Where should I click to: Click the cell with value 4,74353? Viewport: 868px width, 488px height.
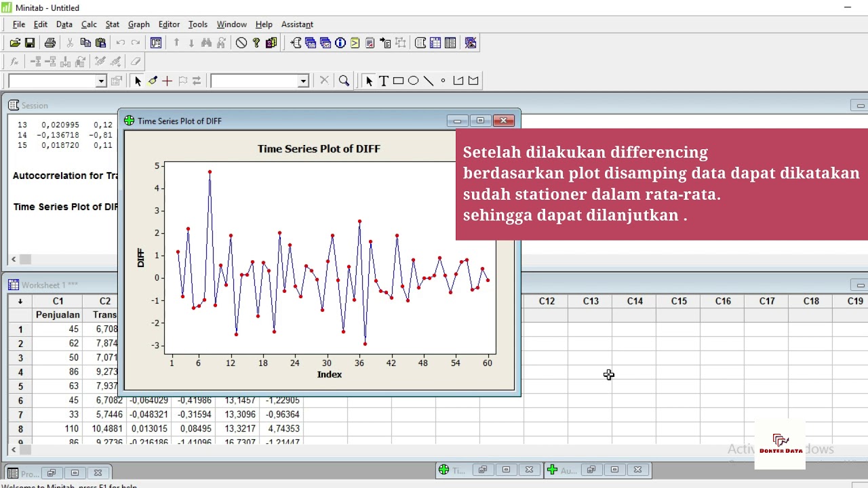pyautogui.click(x=283, y=428)
